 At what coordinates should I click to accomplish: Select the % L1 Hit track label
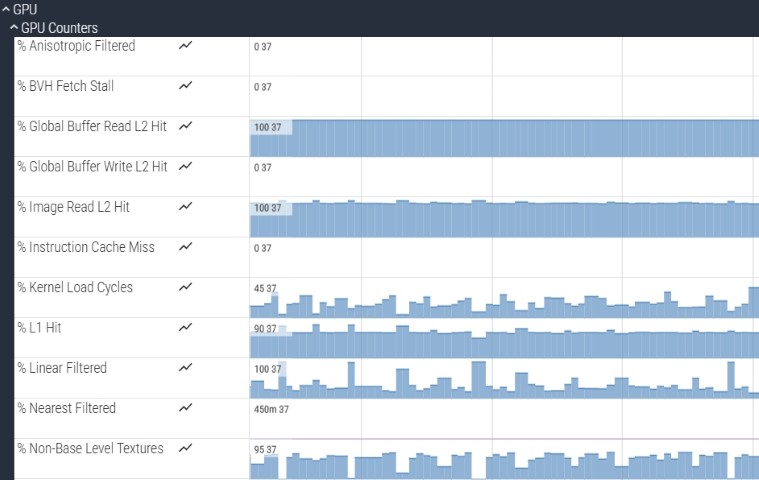point(46,328)
